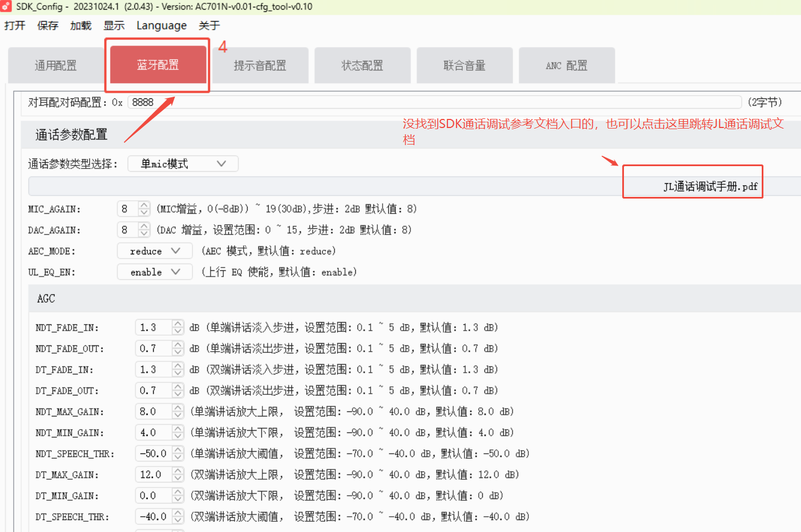Click the NDT_FADE_OUT stepper arrows
801x532 pixels.
178,348
